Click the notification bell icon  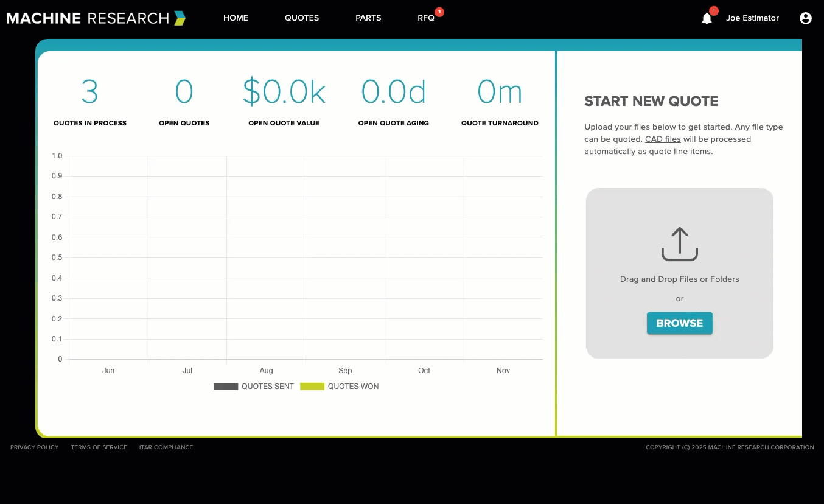707,18
